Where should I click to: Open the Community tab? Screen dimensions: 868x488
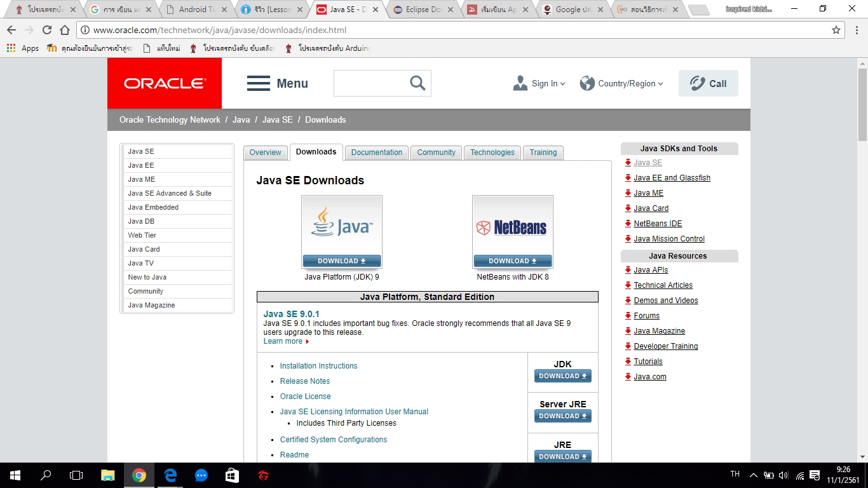(x=437, y=152)
